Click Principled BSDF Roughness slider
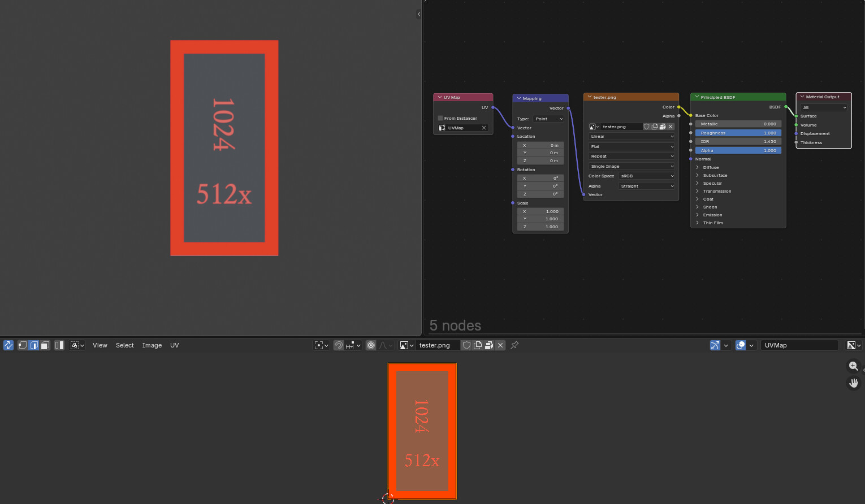Image resolution: width=865 pixels, height=504 pixels. pos(738,133)
